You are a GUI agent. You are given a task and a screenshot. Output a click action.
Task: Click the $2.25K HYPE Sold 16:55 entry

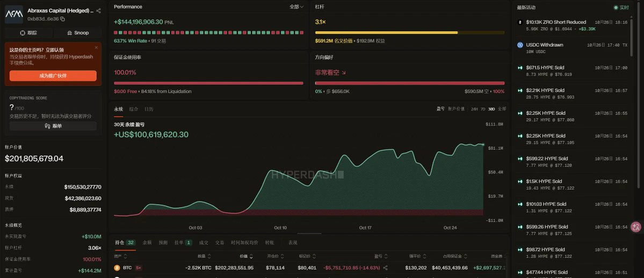(572, 116)
